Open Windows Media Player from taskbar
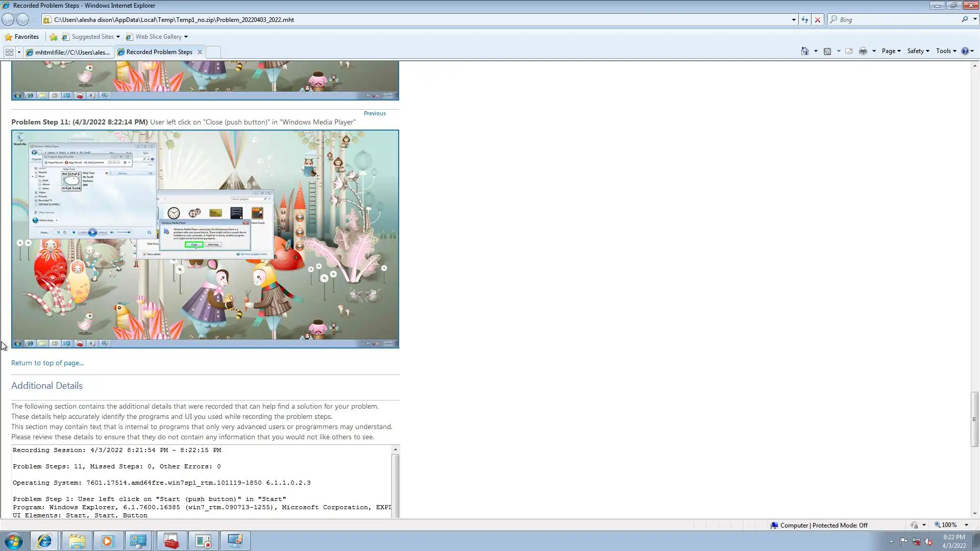The image size is (980, 551). tap(108, 541)
